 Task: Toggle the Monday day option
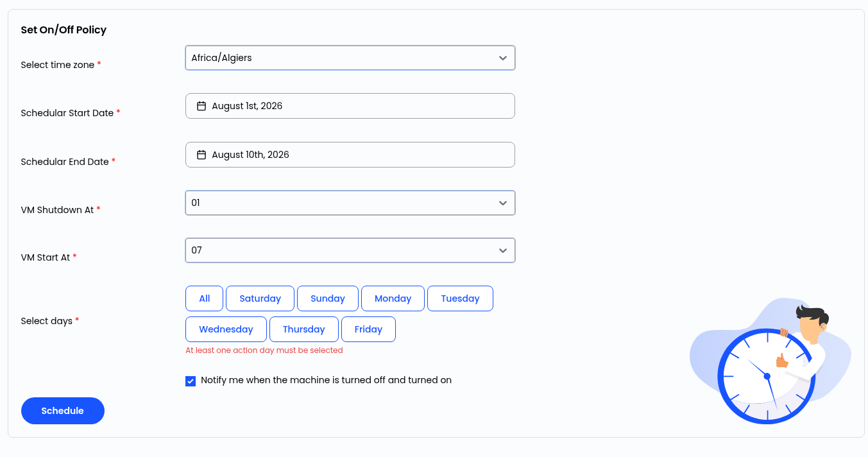[x=393, y=298]
